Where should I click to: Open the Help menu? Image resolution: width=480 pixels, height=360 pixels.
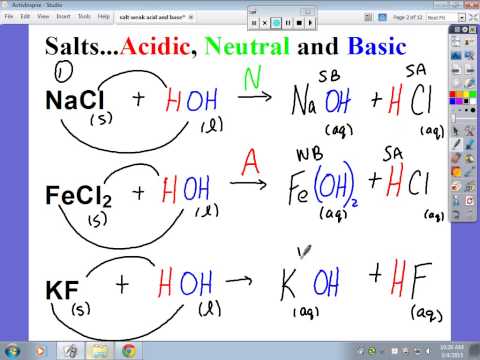pos(104,16)
